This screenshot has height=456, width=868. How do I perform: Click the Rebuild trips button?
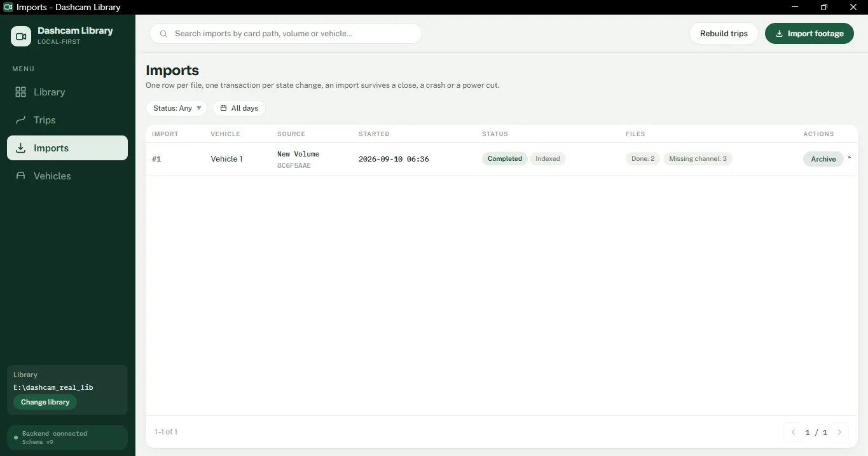[x=724, y=34]
